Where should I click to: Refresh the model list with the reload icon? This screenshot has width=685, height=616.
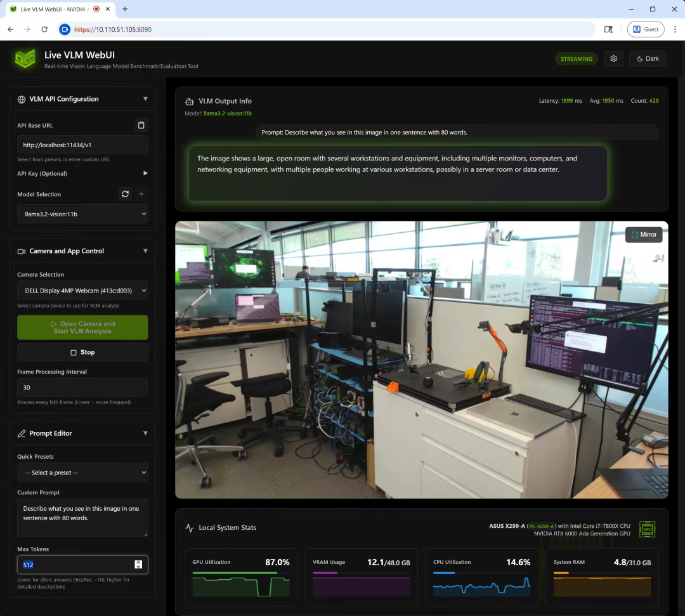click(x=125, y=194)
